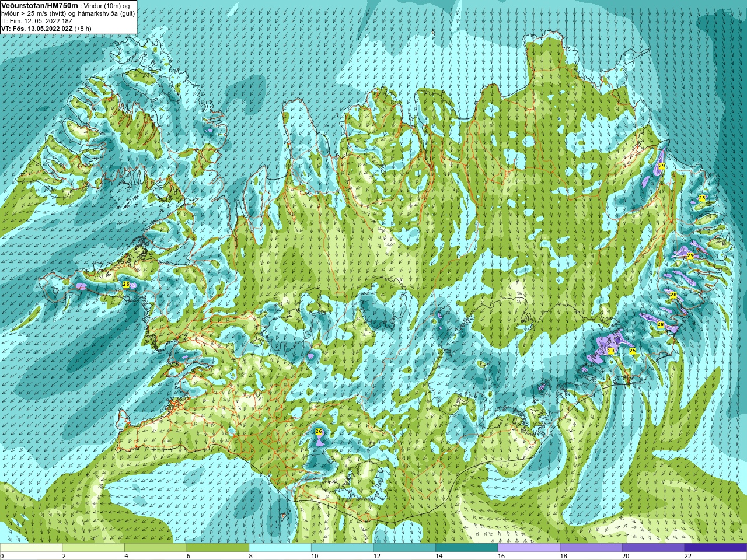Pick the medium green 4–6 legend swatch
The height and width of the screenshot is (560, 747).
pyautogui.click(x=155, y=548)
